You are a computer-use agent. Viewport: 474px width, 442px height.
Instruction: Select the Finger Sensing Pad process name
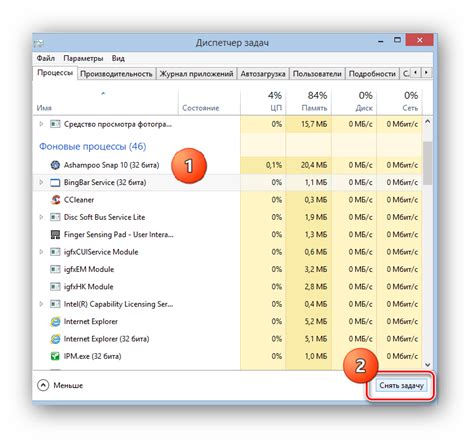click(119, 234)
